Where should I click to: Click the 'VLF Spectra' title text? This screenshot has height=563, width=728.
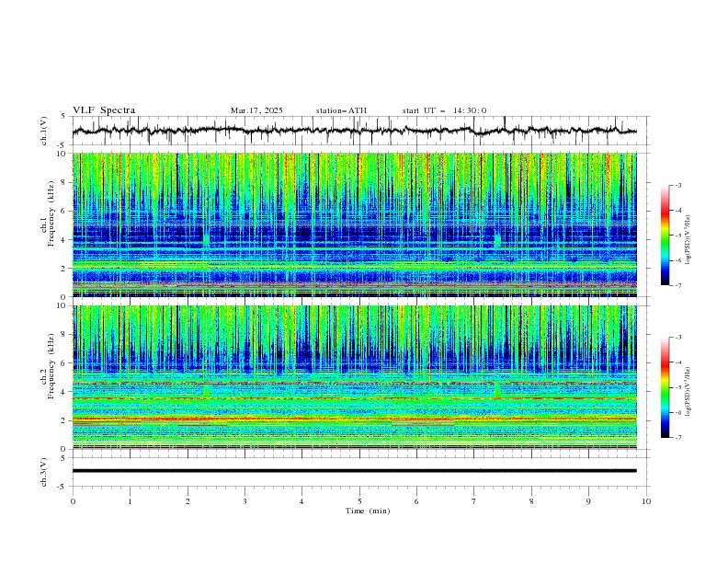click(x=104, y=110)
